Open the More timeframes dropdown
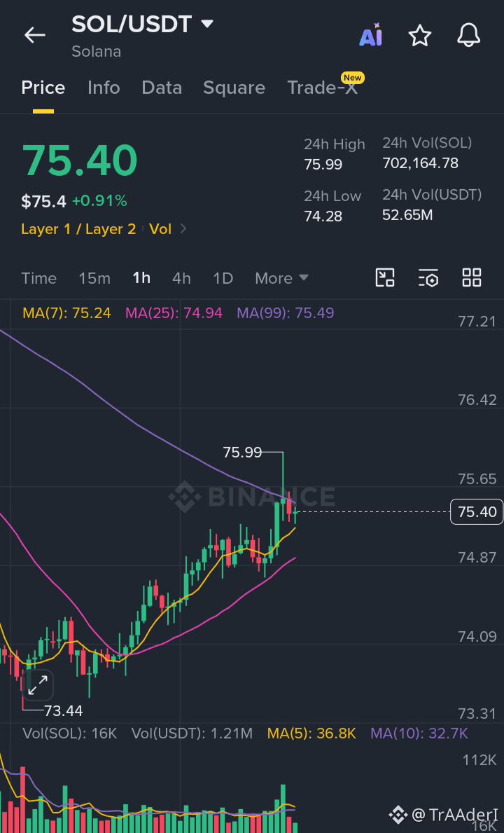 (281, 278)
